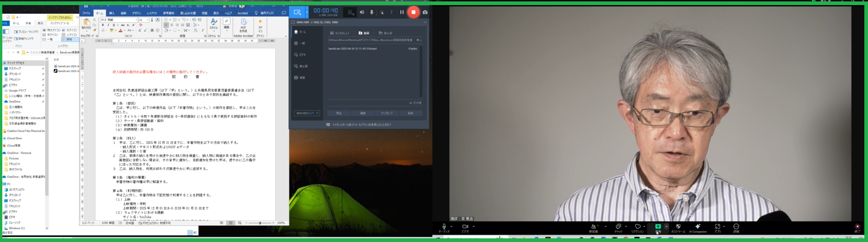The width and height of the screenshot is (868, 242).
Task: Toggle Italic formatting in Word
Action: click(108, 25)
